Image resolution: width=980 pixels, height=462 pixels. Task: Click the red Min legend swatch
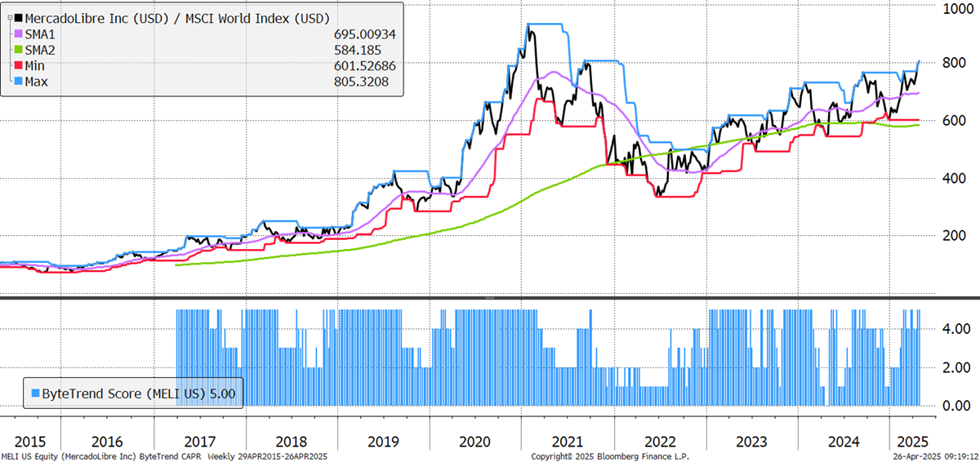20,66
